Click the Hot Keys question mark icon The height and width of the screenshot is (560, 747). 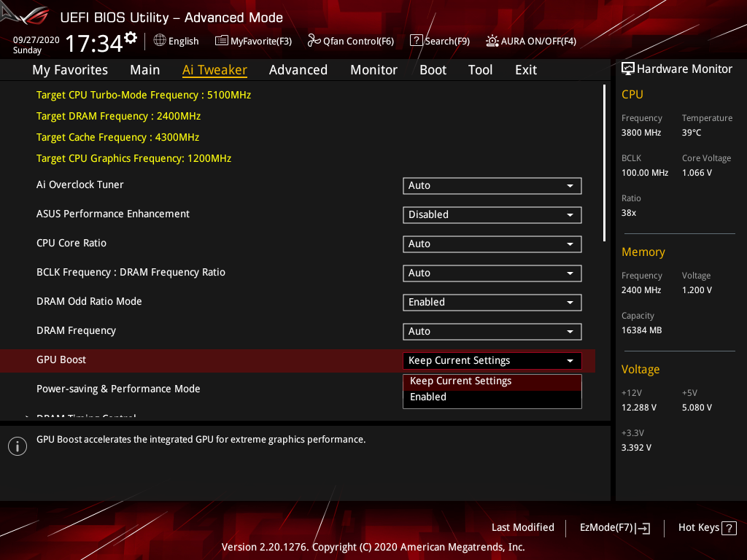(729, 528)
